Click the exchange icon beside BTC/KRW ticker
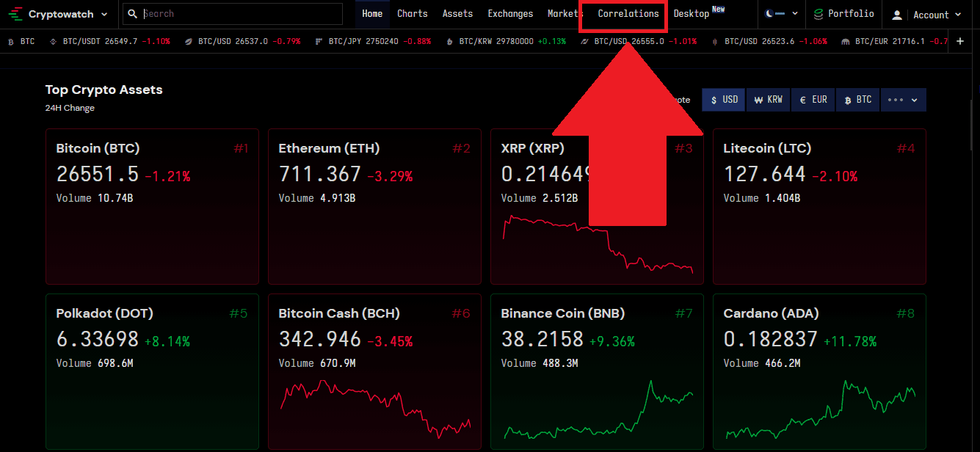The image size is (980, 452). tap(449, 42)
